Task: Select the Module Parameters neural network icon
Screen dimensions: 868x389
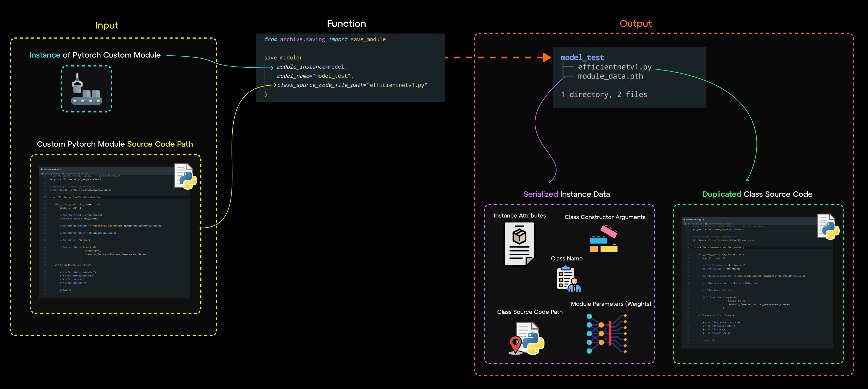Action: click(x=607, y=334)
